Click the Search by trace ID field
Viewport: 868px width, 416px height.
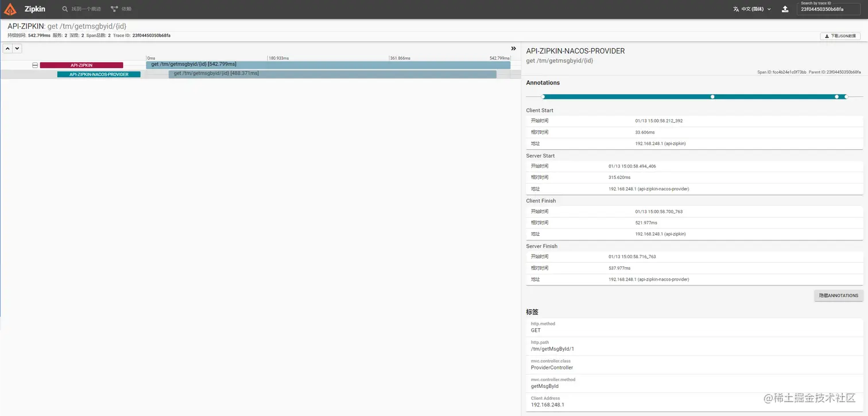pyautogui.click(x=828, y=8)
